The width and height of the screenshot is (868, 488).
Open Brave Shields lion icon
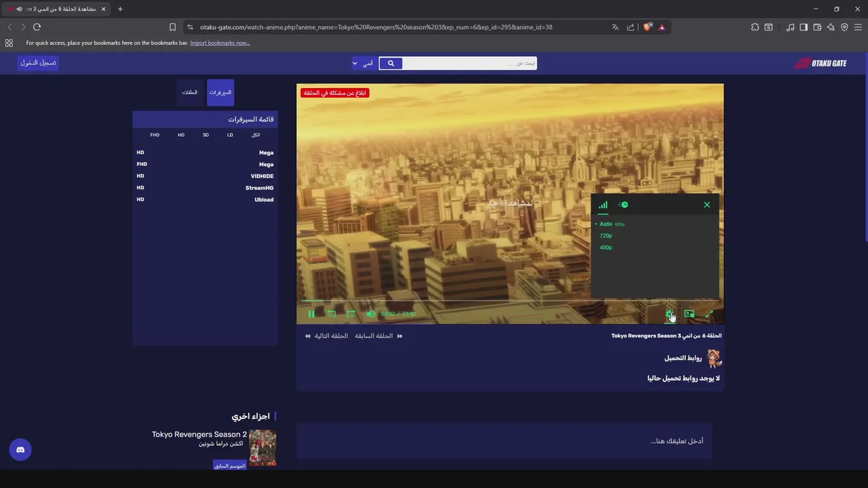coord(648,27)
